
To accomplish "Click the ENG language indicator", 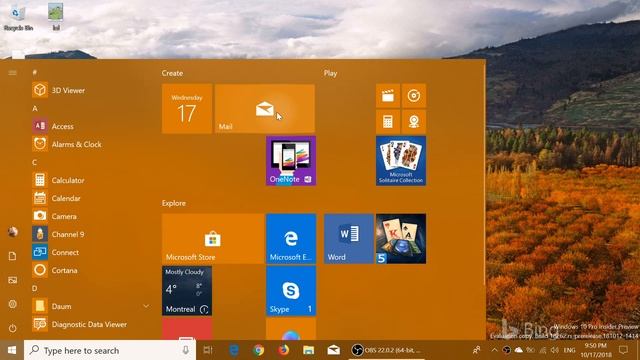I will point(569,350).
